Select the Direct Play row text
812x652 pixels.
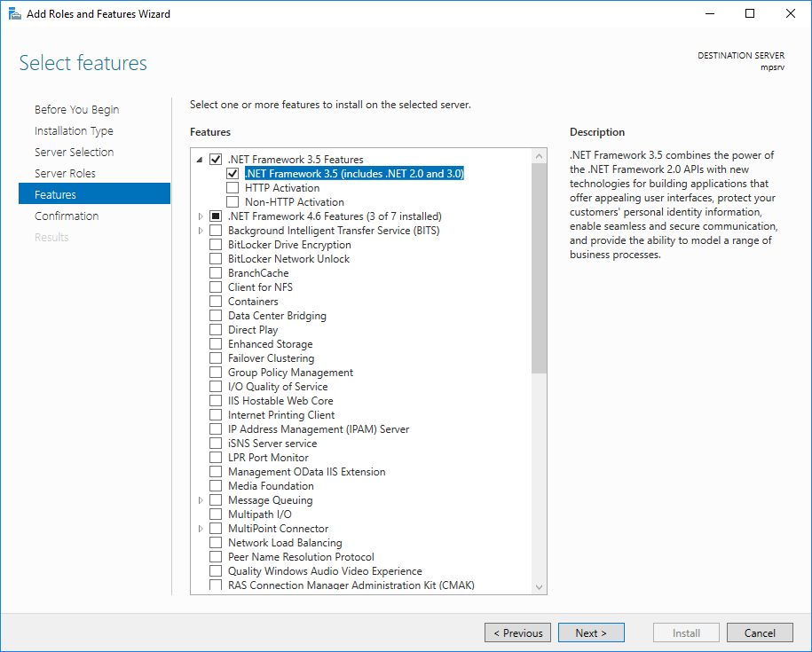point(253,330)
